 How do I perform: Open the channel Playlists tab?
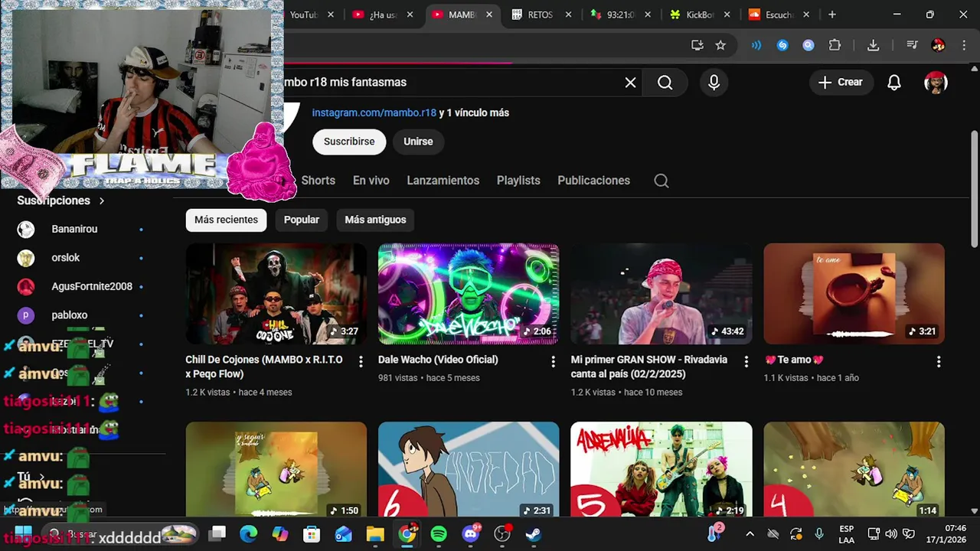point(518,181)
